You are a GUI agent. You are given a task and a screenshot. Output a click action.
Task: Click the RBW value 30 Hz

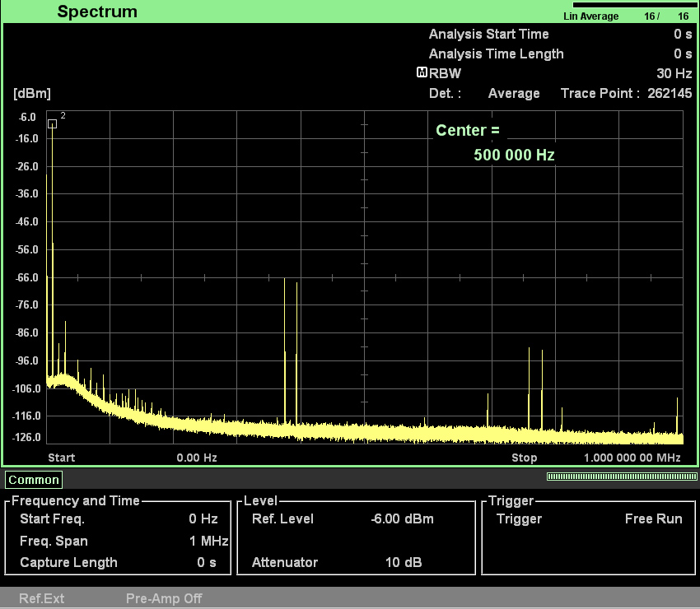coord(674,73)
